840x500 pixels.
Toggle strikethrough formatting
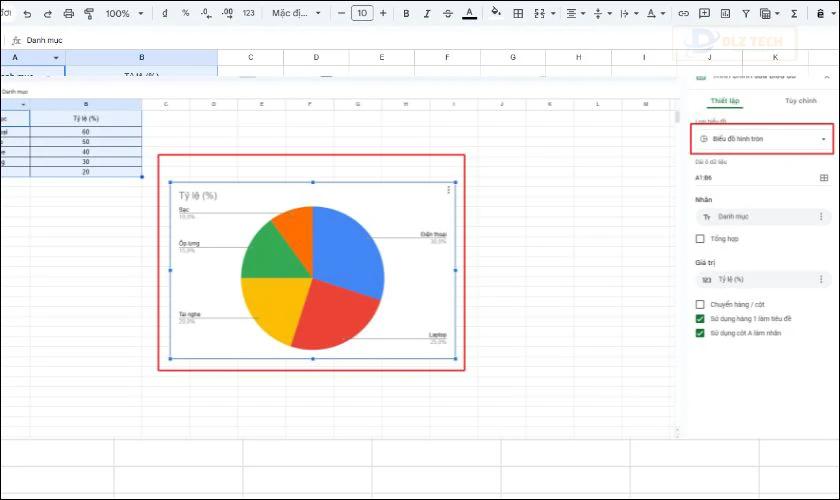[448, 13]
